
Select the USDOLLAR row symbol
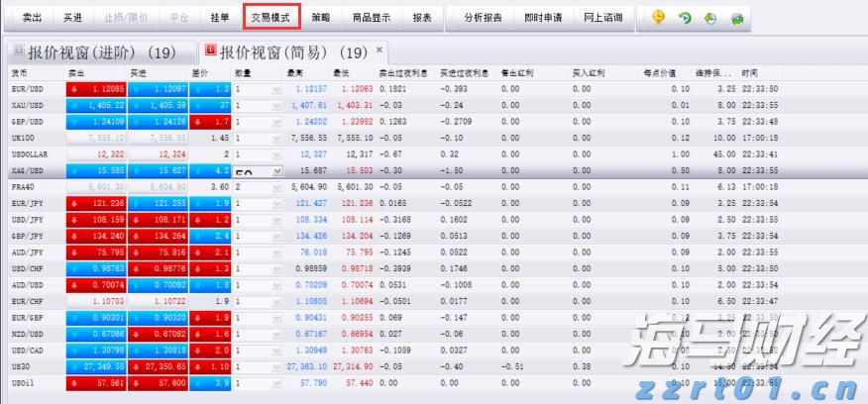30,154
